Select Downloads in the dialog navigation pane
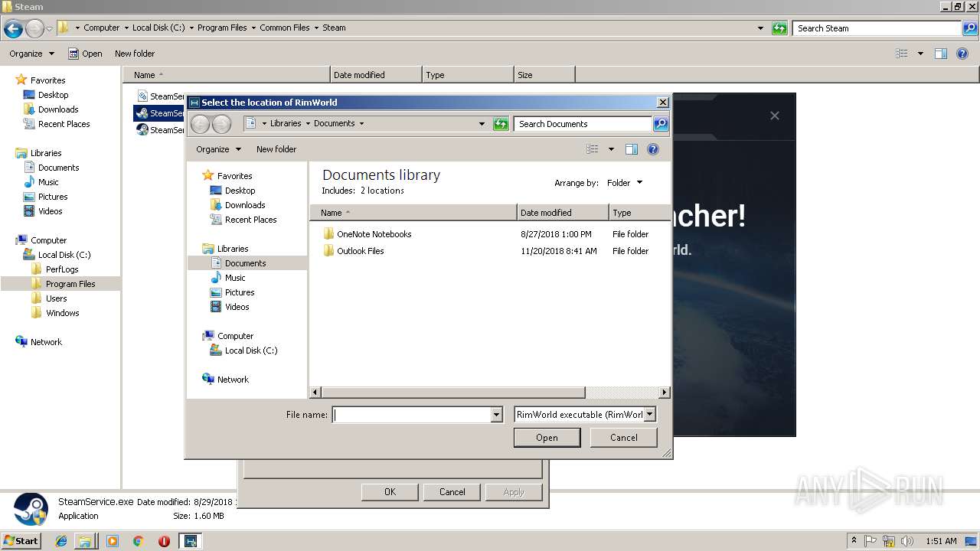980x551 pixels. click(238, 205)
